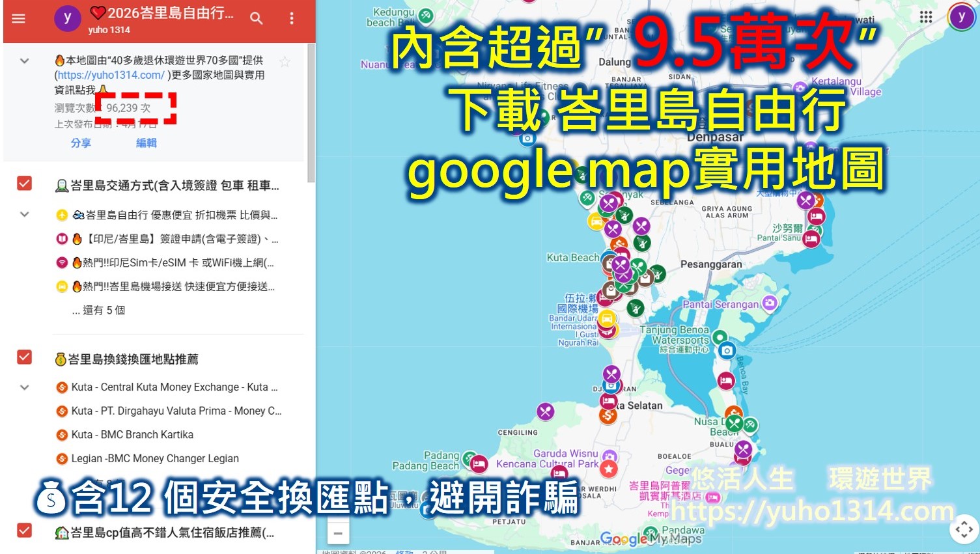
Task: Select the orange money exchange pin near Selatan
Action: (608, 415)
